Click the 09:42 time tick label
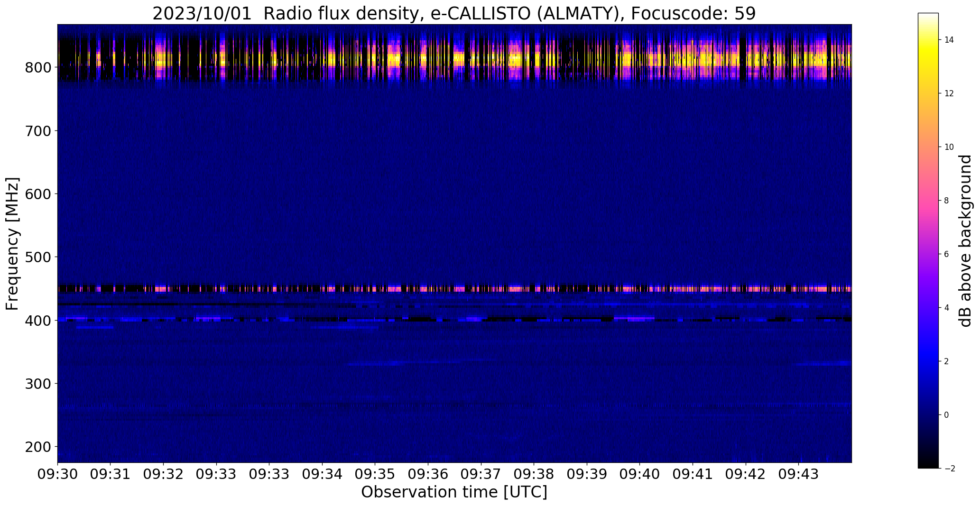980x506 pixels. 746,474
